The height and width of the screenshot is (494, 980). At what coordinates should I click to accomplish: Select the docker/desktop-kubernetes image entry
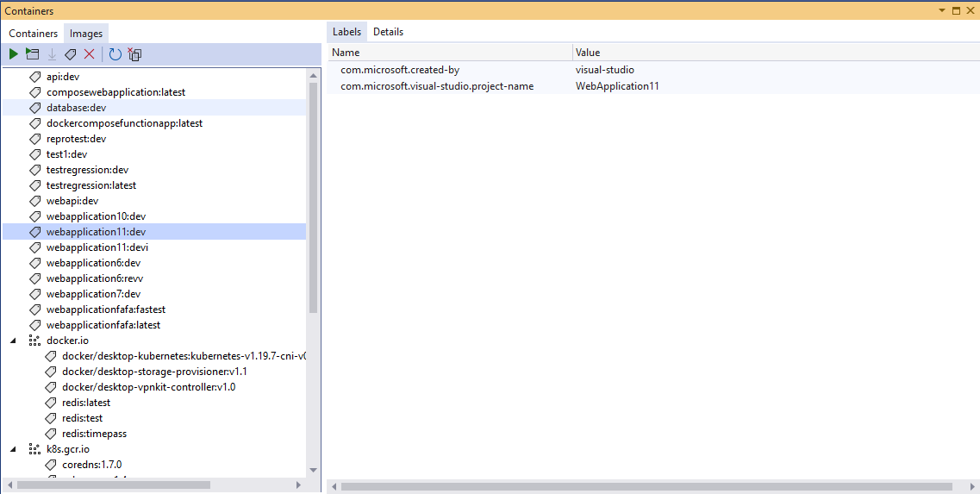tap(184, 356)
